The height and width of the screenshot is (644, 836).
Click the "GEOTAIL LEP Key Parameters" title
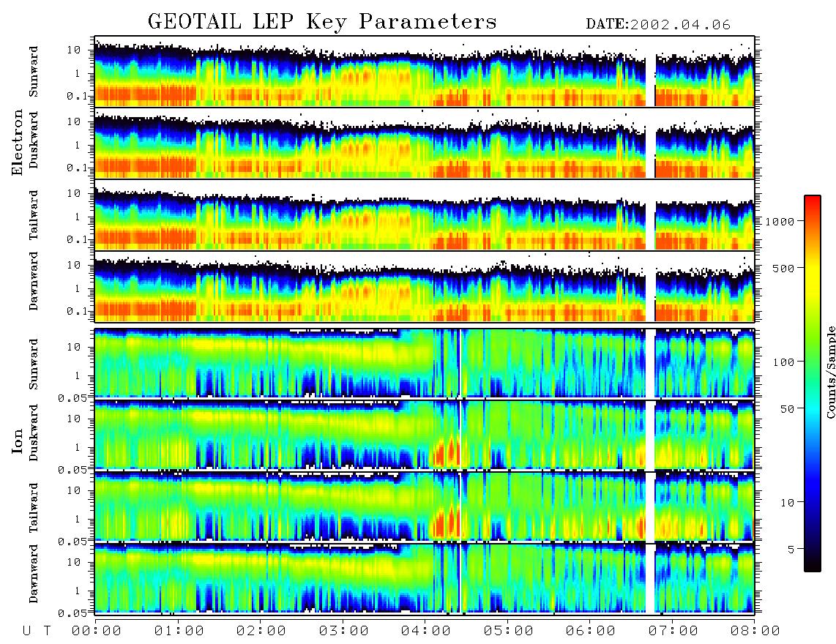[322, 22]
